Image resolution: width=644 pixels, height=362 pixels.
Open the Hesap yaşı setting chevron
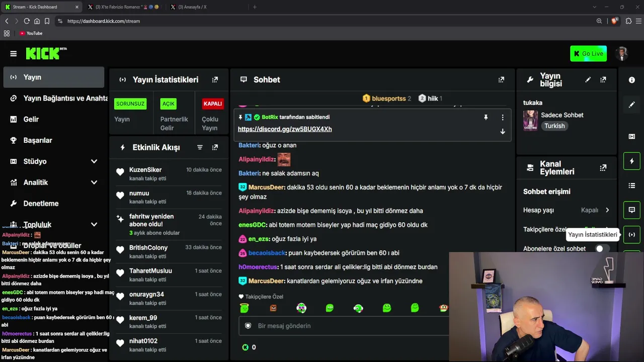(x=607, y=210)
